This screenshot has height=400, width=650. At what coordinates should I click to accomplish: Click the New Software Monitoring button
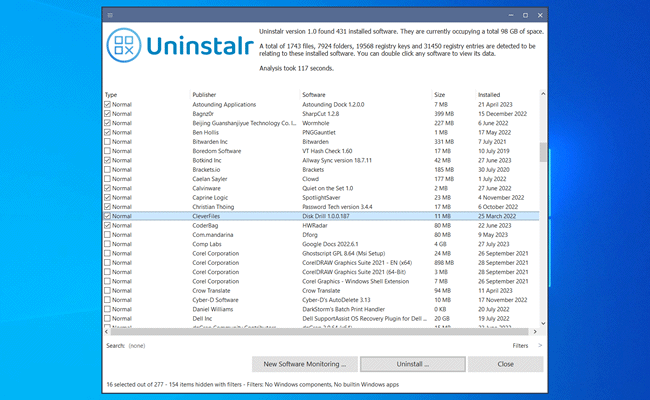tap(305, 364)
